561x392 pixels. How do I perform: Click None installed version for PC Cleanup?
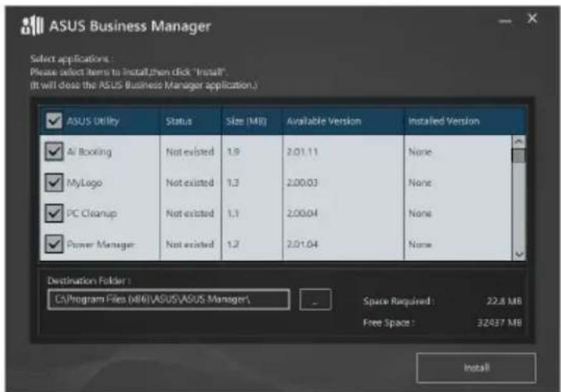[420, 214]
